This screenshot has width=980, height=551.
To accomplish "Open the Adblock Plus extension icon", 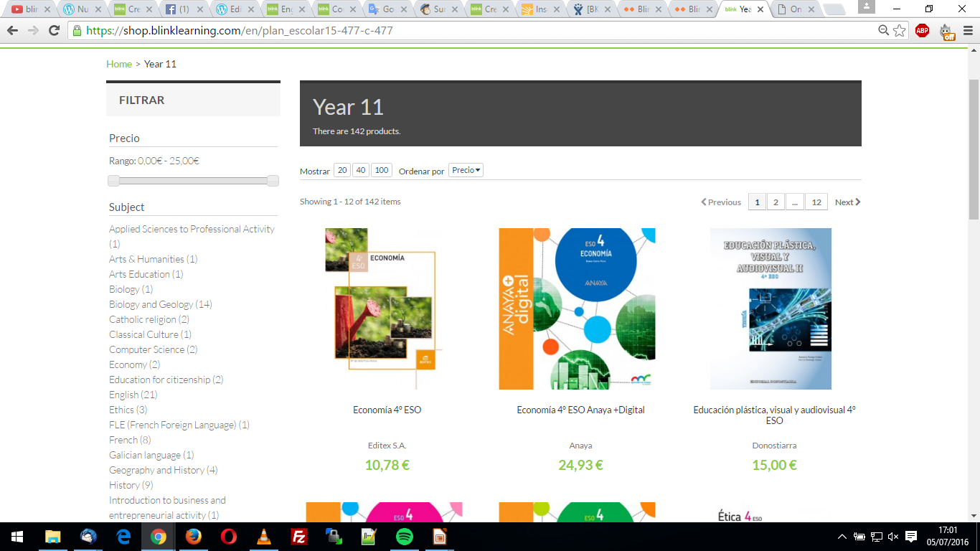I will click(x=922, y=31).
